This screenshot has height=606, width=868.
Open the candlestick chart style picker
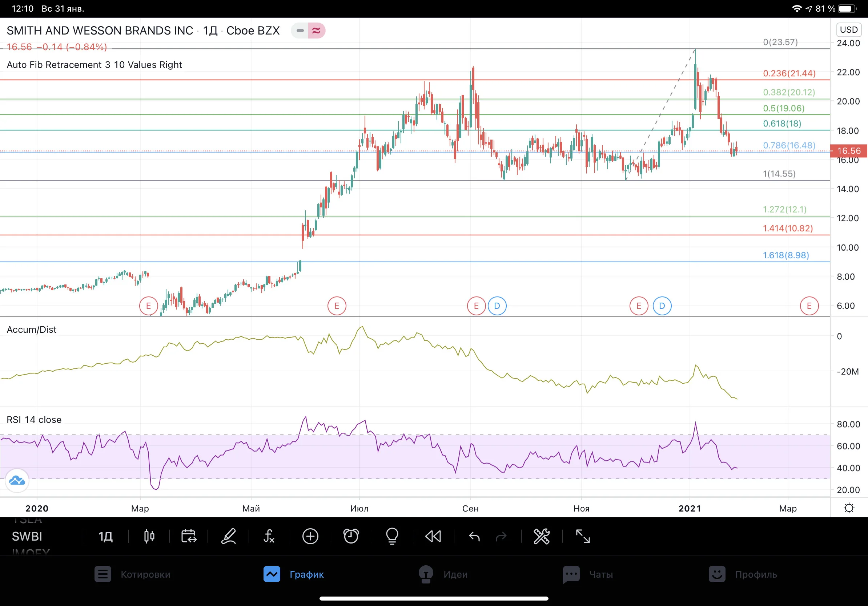tap(149, 536)
